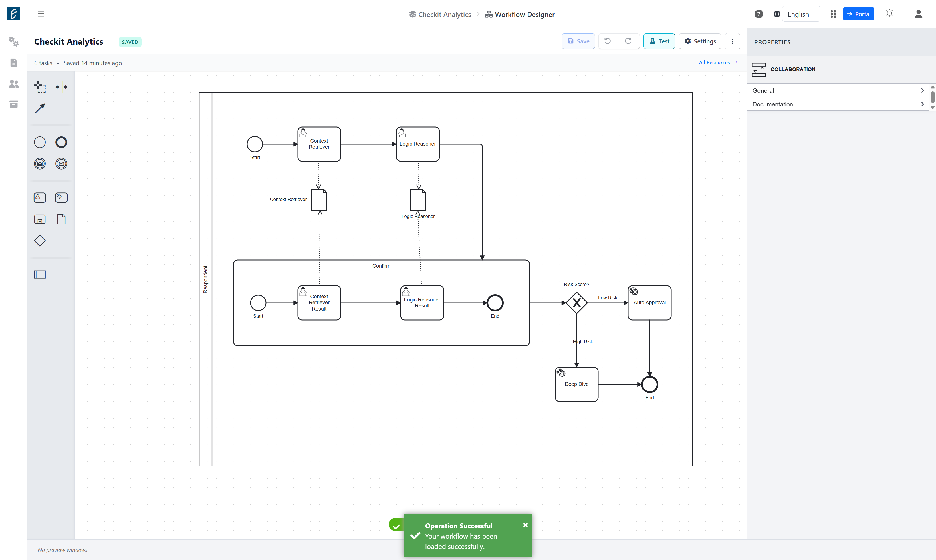Image resolution: width=936 pixels, height=560 pixels.
Task: Open the documents icon in left sidebar
Action: (13, 63)
